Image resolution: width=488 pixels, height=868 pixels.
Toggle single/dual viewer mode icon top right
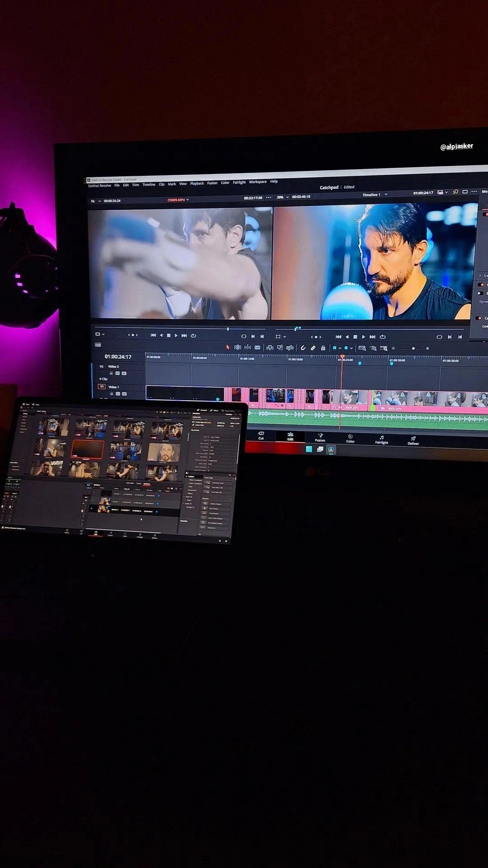pos(465,192)
